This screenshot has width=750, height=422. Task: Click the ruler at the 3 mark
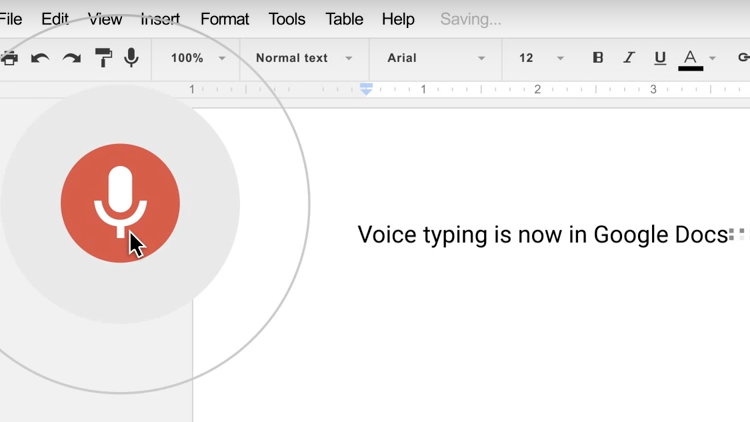(x=653, y=89)
